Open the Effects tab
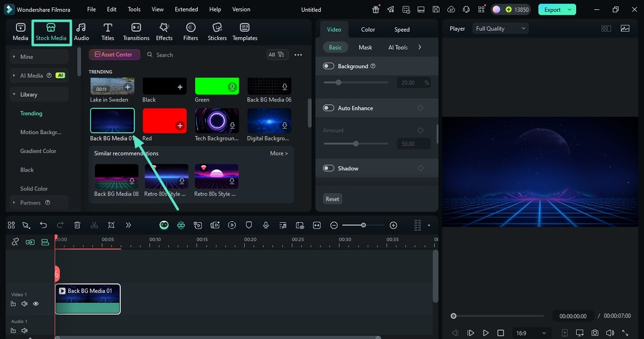 tap(164, 32)
